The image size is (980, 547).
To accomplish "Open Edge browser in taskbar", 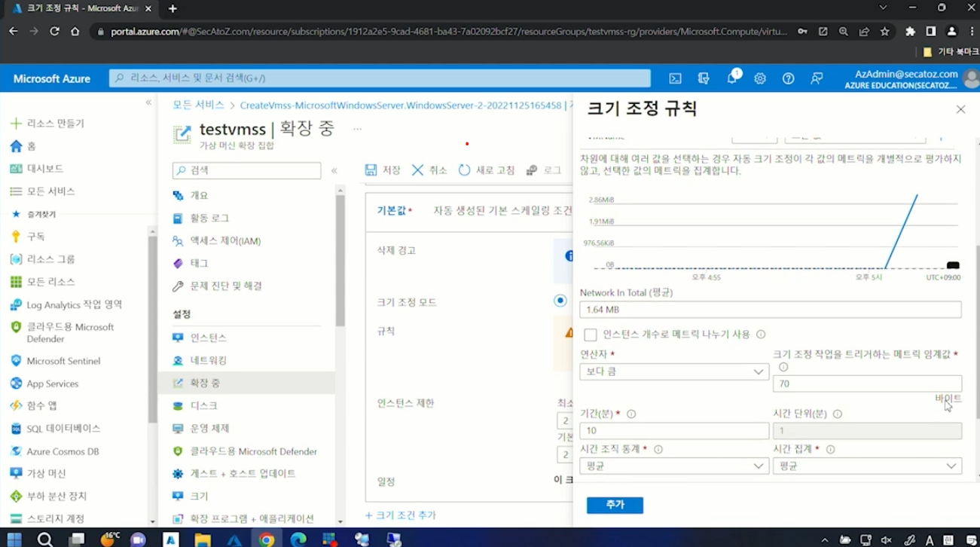I will (298, 539).
